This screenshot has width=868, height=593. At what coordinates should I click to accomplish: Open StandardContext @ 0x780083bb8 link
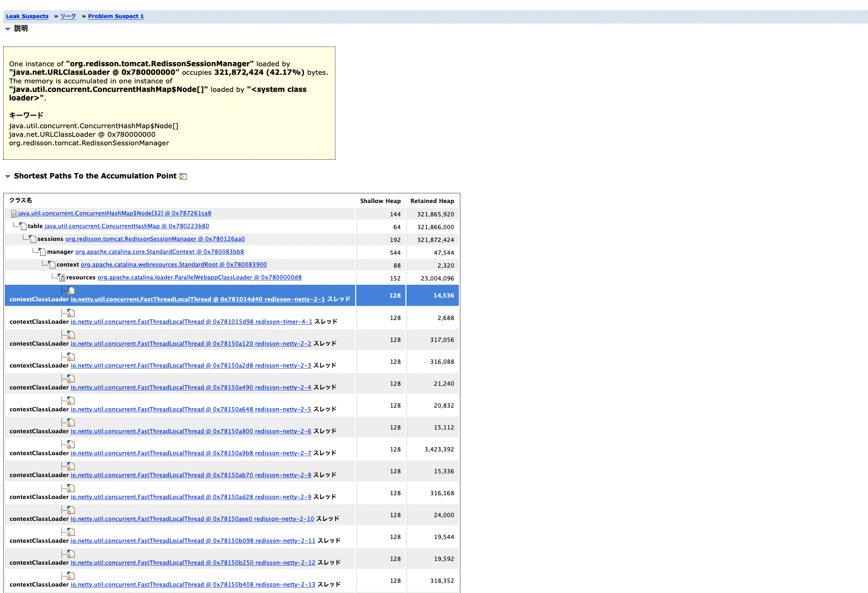[160, 252]
